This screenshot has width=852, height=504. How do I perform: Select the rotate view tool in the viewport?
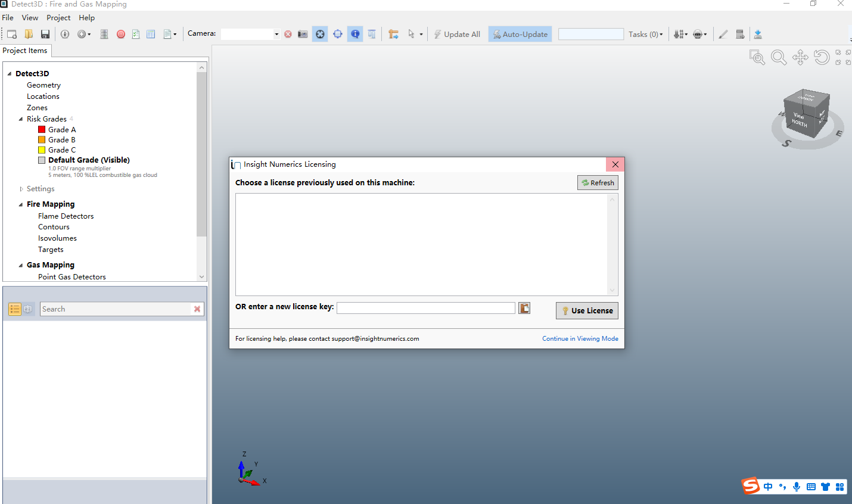tap(822, 57)
